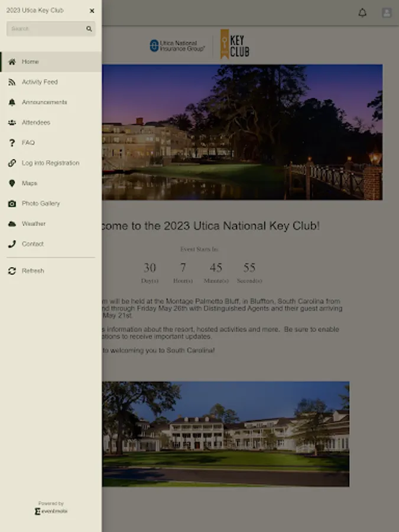The height and width of the screenshot is (532, 399).
Task: Click the Maps pin icon
Action: (12, 183)
